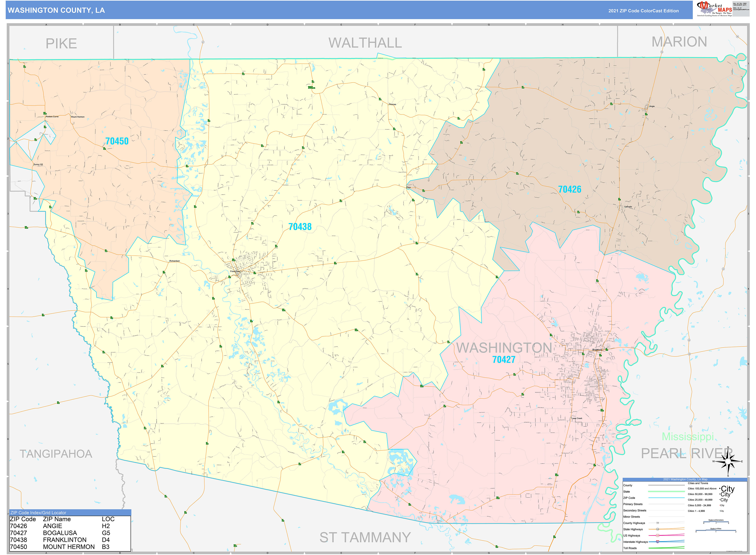Select the Bogalusa city label on the map
Image resolution: width=756 pixels, height=555 pixels.
[x=597, y=350]
